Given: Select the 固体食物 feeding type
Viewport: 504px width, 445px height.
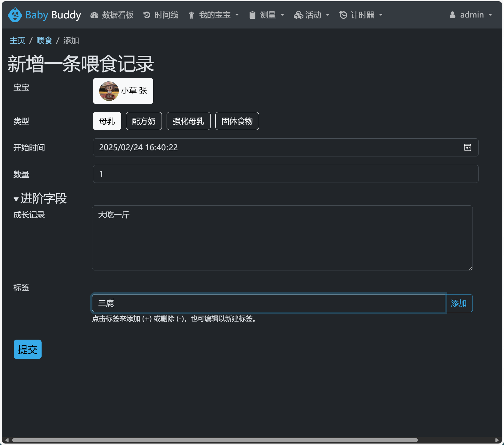Looking at the screenshot, I should click(237, 121).
